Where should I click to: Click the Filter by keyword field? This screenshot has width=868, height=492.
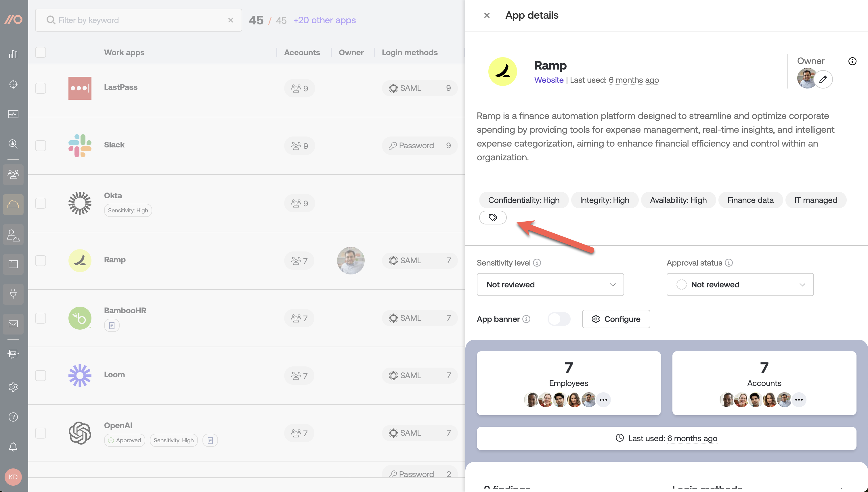(x=138, y=20)
